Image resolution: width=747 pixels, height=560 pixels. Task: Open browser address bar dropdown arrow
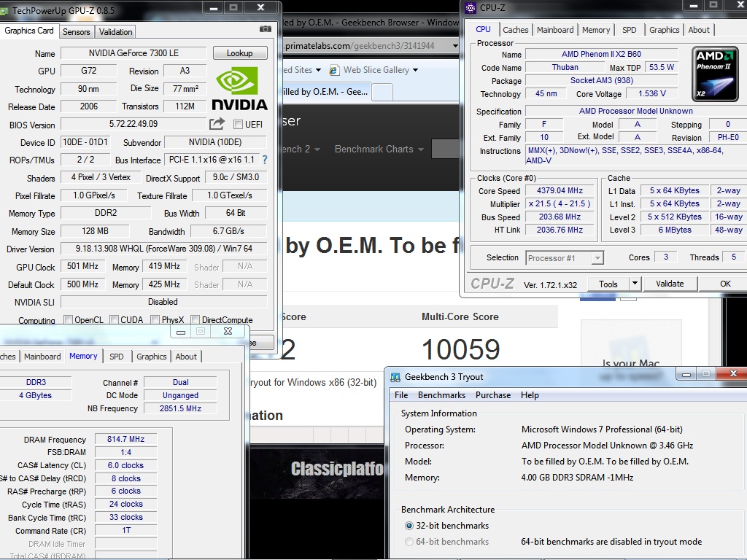coord(455,46)
